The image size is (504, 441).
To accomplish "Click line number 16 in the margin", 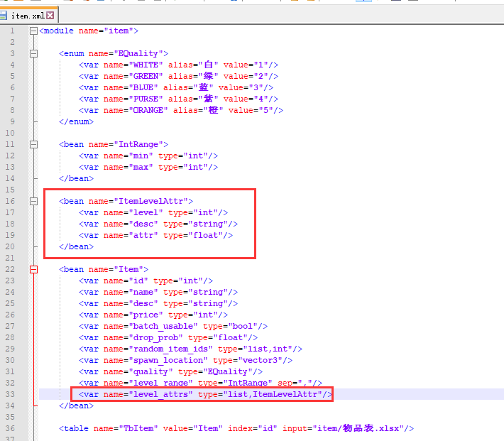I will point(11,201).
